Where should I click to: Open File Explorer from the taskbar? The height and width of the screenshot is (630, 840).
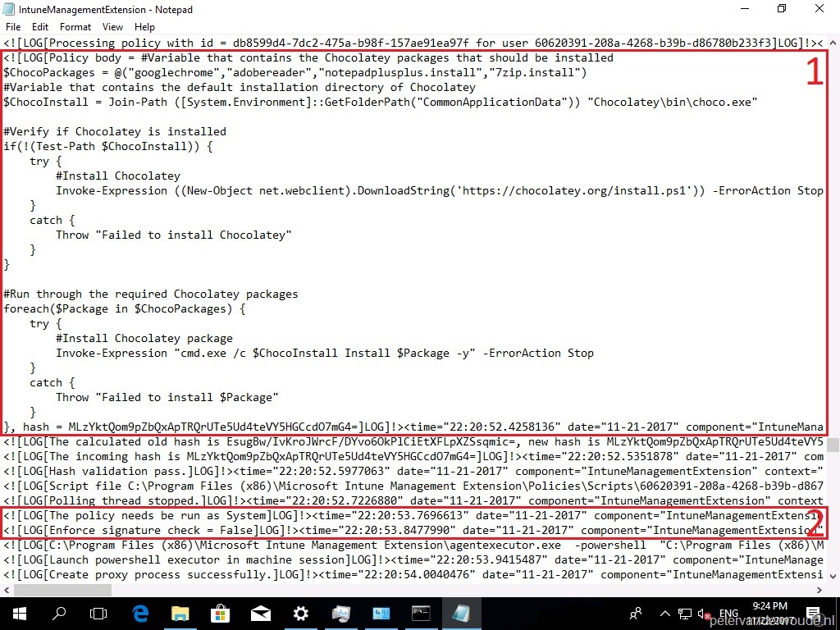click(x=179, y=613)
